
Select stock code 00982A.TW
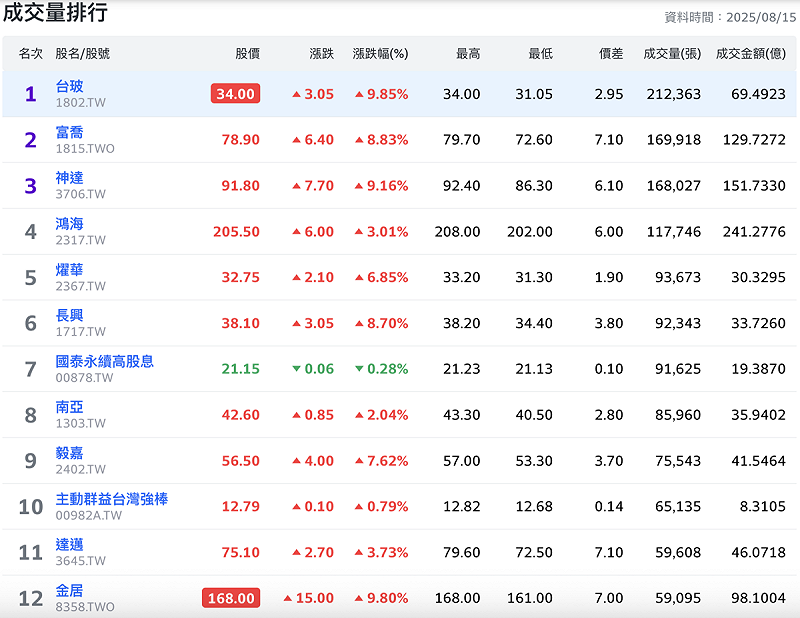pos(89,515)
